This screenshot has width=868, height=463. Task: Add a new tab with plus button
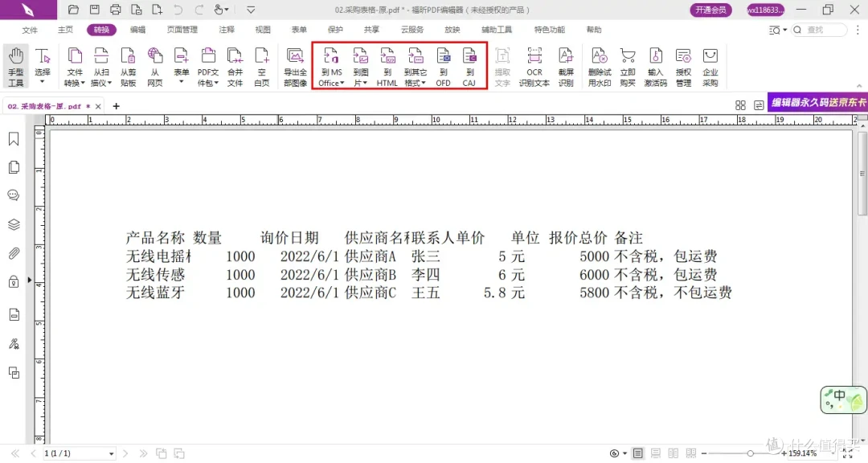click(117, 106)
